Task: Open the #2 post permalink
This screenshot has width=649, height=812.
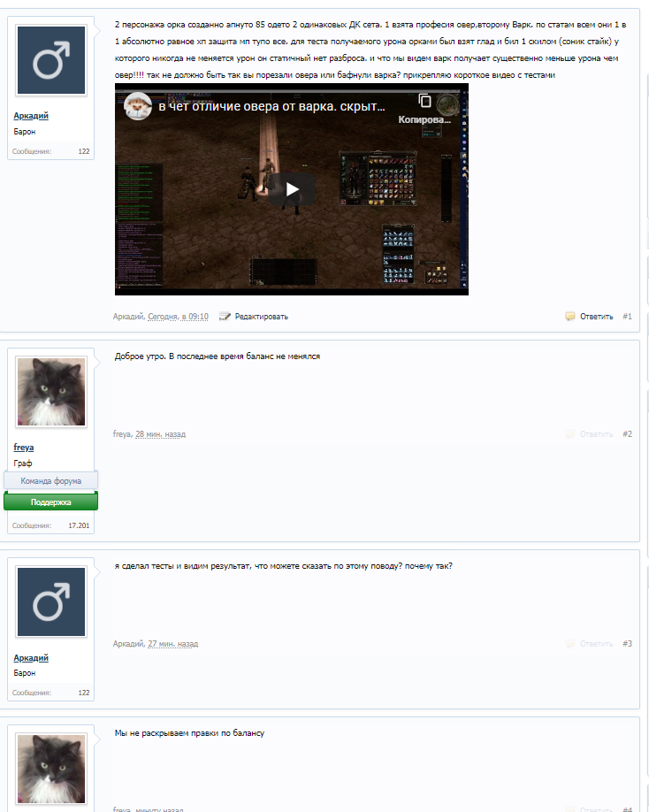Action: point(627,434)
